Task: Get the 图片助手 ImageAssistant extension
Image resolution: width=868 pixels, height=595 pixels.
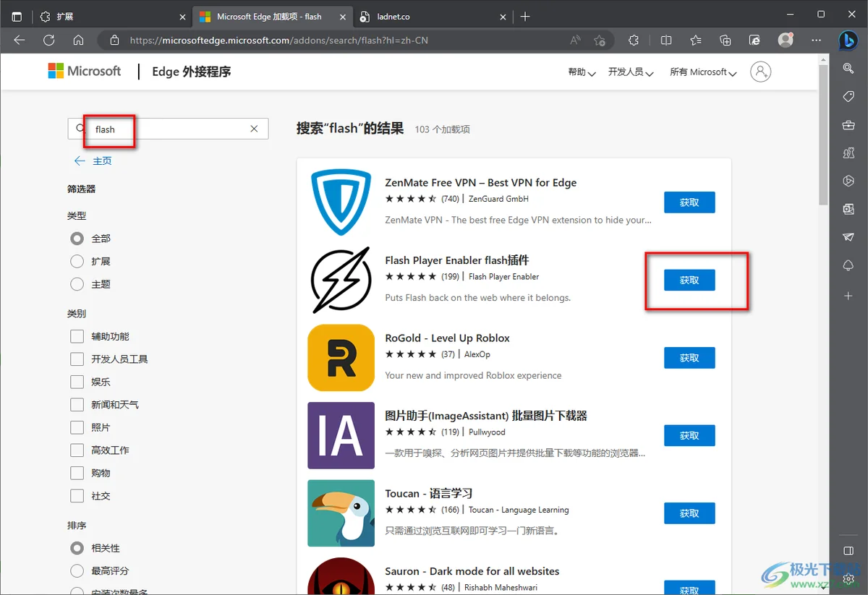Action: (x=689, y=435)
